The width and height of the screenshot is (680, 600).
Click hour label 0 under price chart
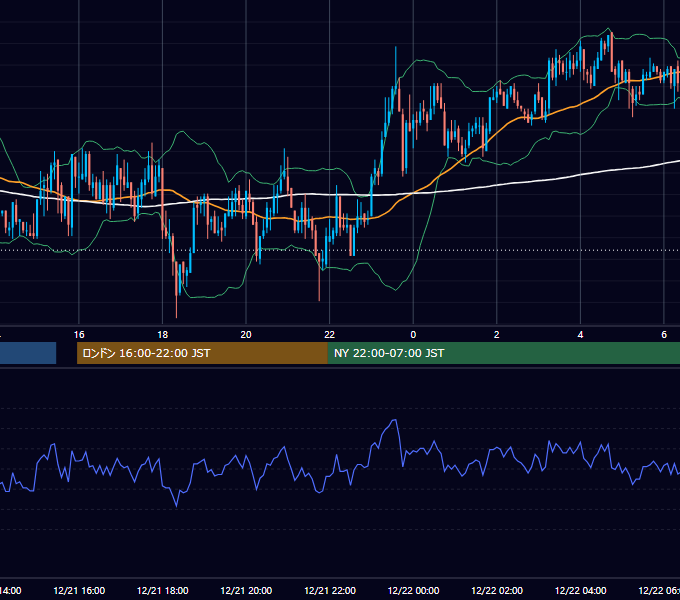[413, 335]
